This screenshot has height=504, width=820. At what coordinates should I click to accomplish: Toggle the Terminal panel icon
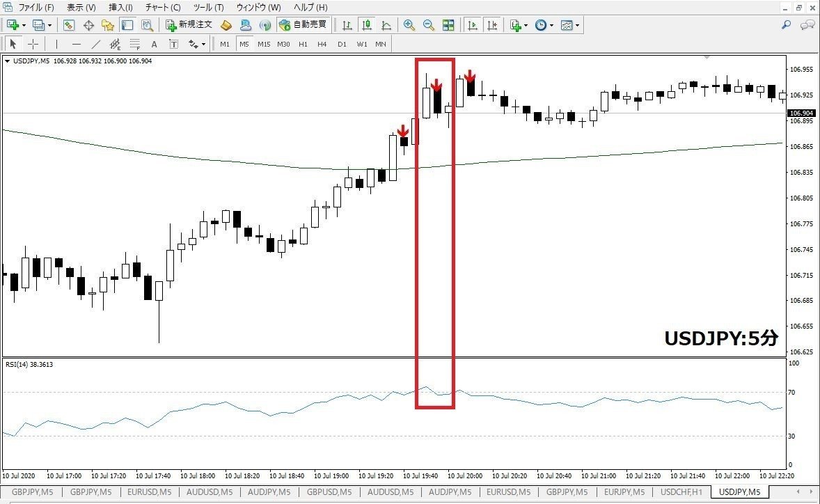pos(127,24)
